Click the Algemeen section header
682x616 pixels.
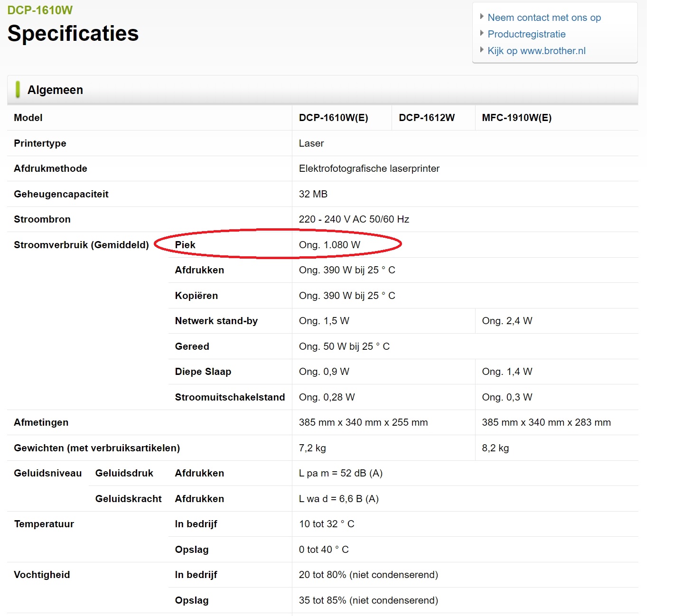(55, 90)
